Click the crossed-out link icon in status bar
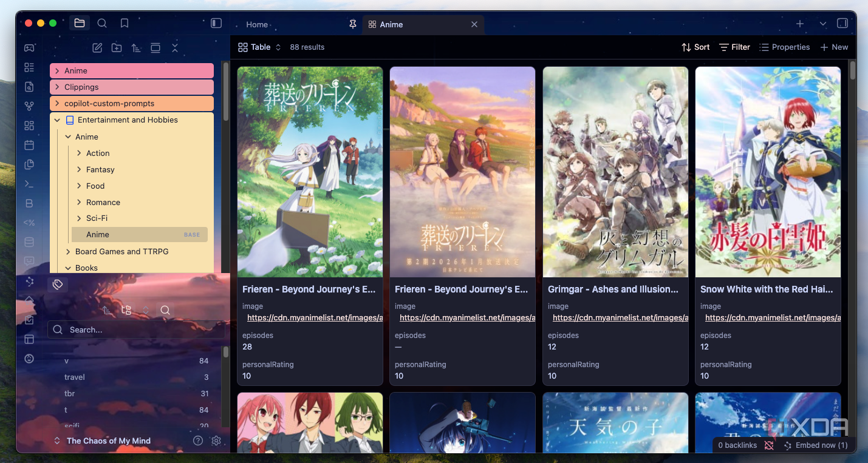 click(769, 445)
